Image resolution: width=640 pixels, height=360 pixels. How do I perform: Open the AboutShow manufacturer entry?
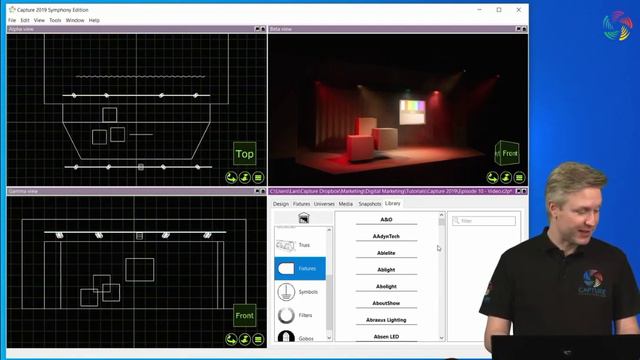coord(386,303)
